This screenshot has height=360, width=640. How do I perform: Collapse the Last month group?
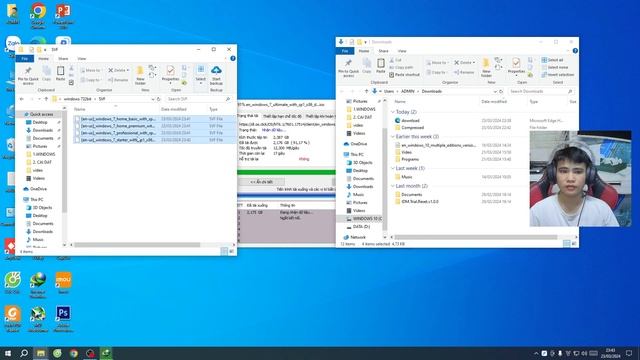[393, 186]
